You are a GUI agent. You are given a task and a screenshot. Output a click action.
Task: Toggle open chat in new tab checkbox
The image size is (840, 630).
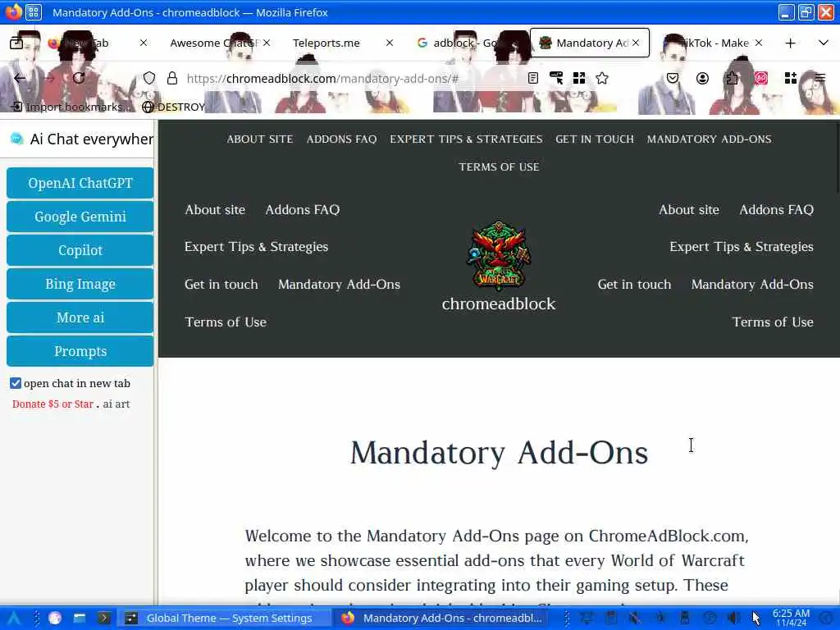[16, 383]
